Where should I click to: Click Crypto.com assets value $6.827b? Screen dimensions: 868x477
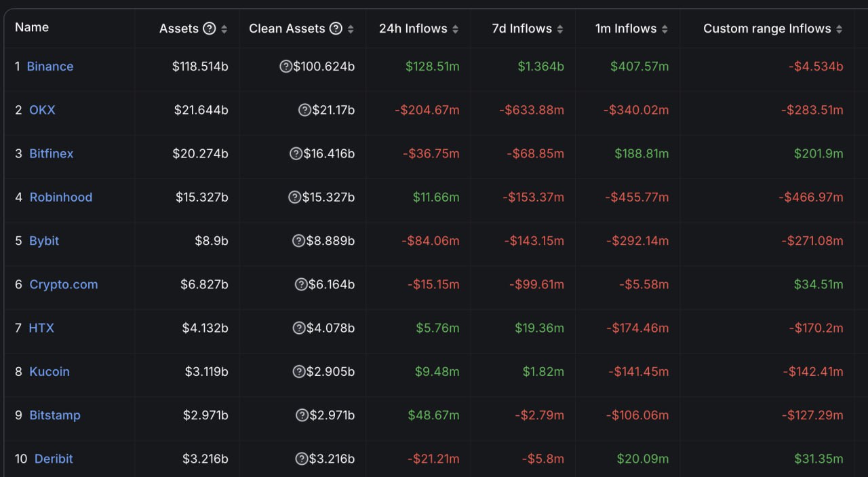(205, 284)
